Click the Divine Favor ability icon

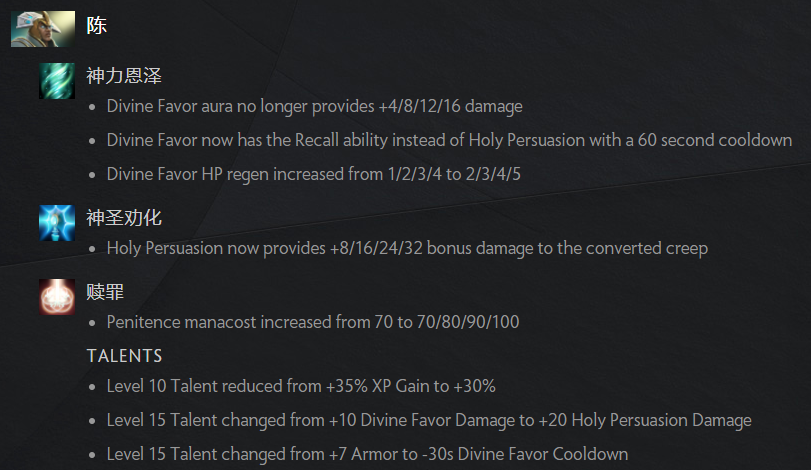click(x=57, y=81)
